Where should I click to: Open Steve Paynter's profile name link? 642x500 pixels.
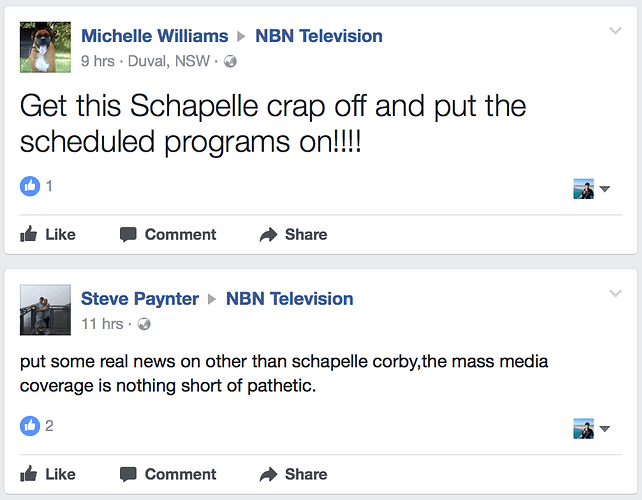tap(140, 298)
